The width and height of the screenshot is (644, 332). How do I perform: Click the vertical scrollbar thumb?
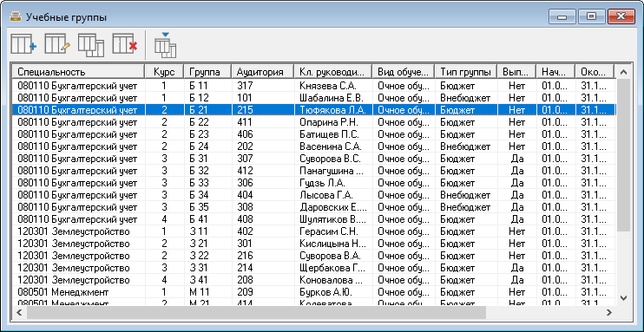pos(623,155)
